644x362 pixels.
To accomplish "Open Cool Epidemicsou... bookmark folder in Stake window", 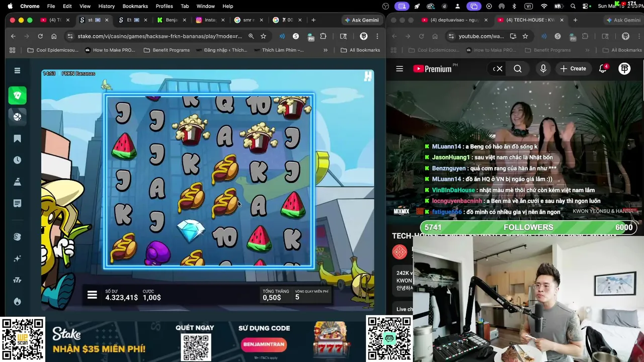I will 53,50.
